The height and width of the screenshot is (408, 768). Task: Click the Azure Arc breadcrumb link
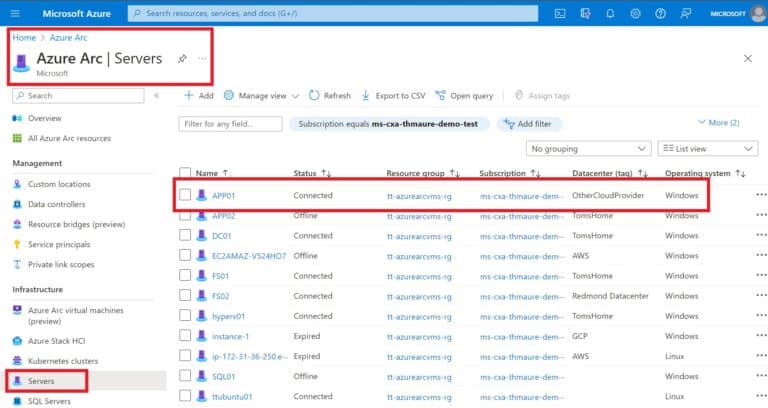point(68,38)
